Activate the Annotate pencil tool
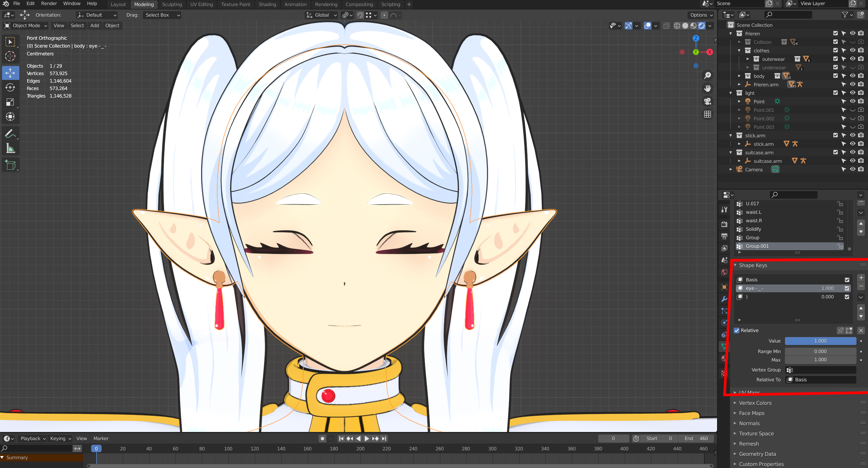 10,134
